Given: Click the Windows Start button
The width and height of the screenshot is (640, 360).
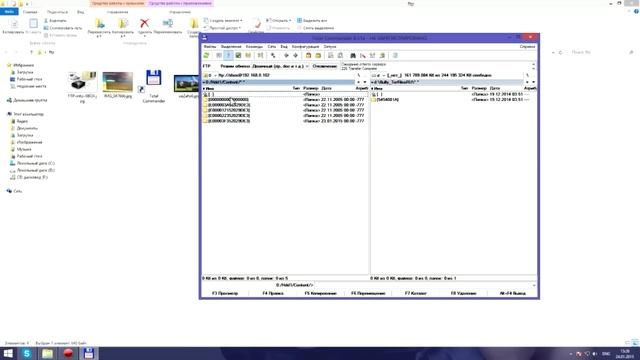Looking at the screenshot, I should click(8, 353).
